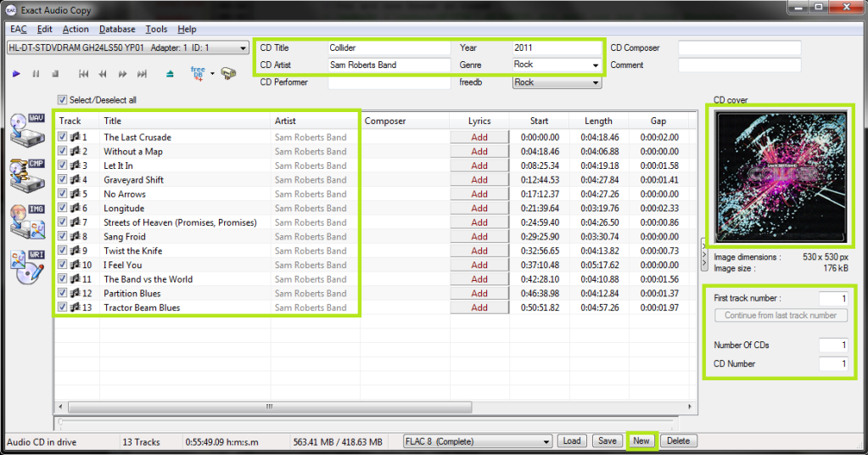Click the freedb lookup icon
The image size is (868, 455).
coord(198,74)
